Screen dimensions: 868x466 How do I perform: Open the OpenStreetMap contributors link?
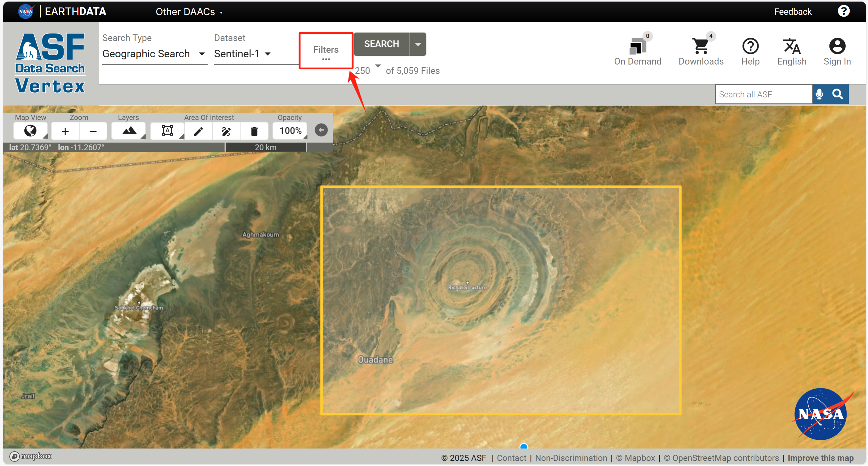(721, 458)
